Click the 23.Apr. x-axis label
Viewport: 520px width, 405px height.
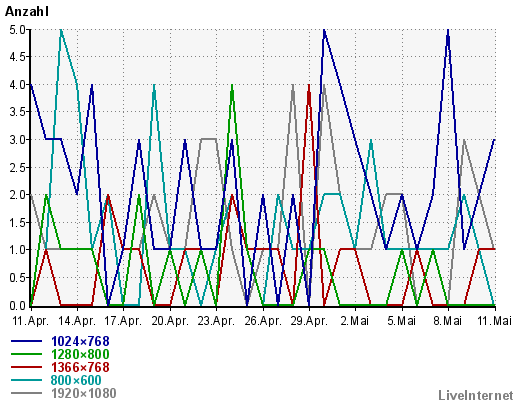[x=216, y=321]
